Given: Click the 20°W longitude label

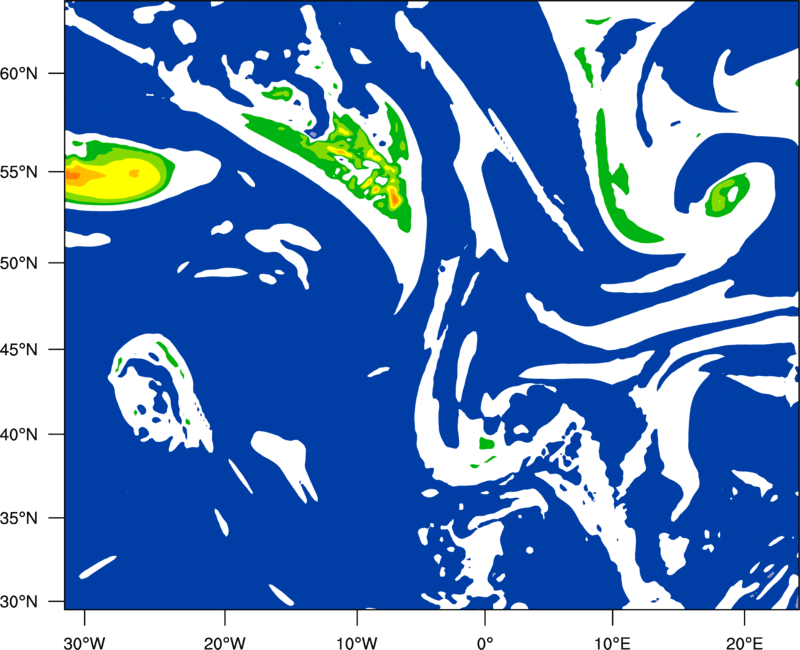Looking at the screenshot, I should (225, 643).
